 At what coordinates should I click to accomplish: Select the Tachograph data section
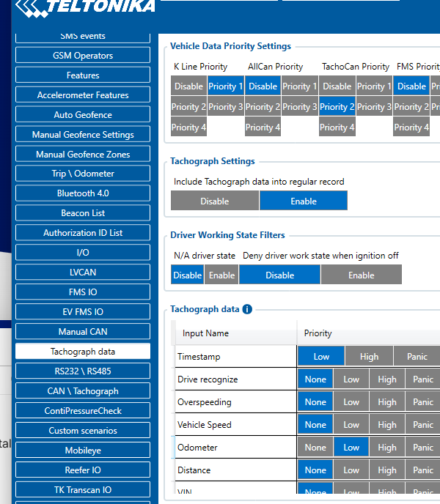pyautogui.click(x=83, y=352)
